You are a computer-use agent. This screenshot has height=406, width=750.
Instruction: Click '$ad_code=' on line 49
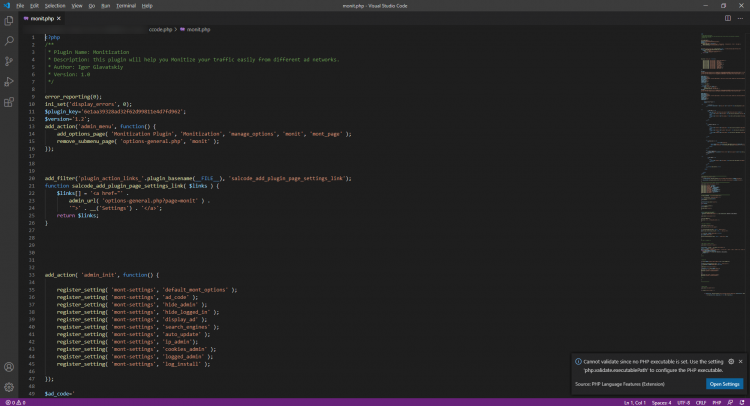60,394
